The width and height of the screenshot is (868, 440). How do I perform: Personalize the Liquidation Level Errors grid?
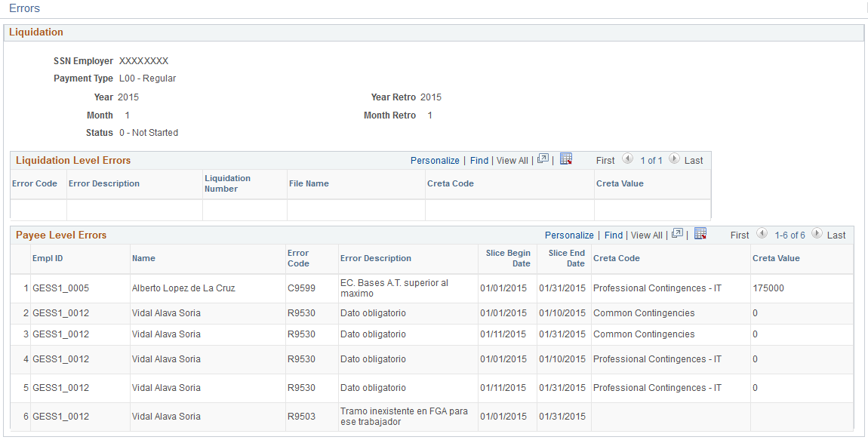pyautogui.click(x=435, y=161)
